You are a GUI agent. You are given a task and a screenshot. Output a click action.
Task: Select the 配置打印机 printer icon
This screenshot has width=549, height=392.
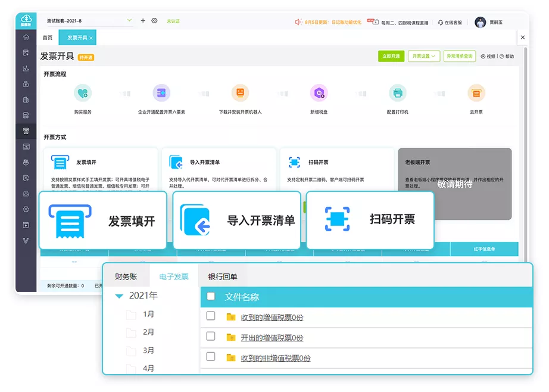point(397,93)
